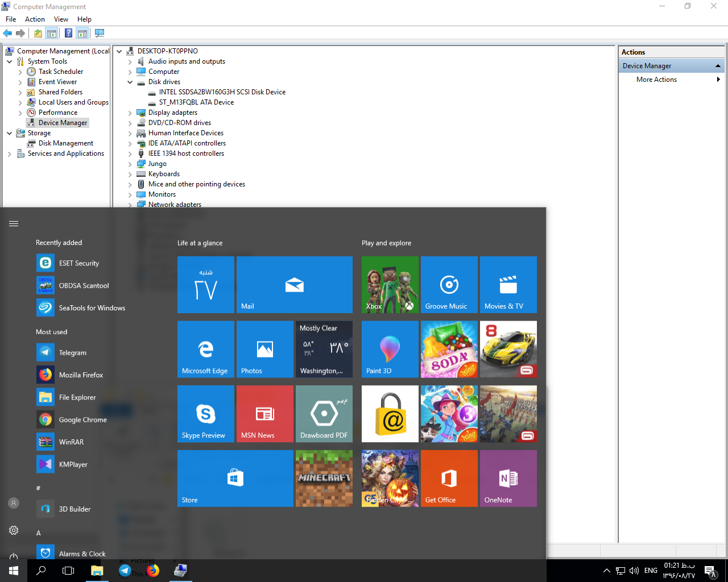Screen dimensions: 728x582
Task: Launch OBDSA Scantool from Recently added
Action: [84, 285]
